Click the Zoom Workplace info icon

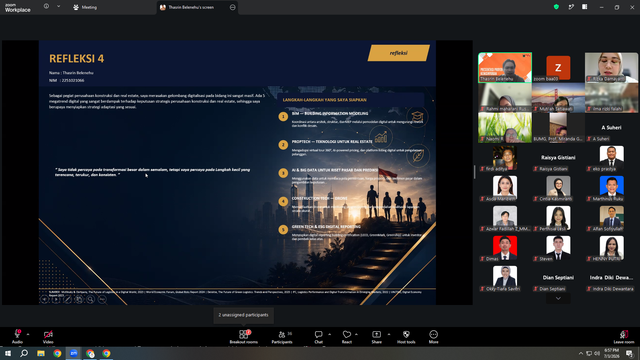[46, 7]
